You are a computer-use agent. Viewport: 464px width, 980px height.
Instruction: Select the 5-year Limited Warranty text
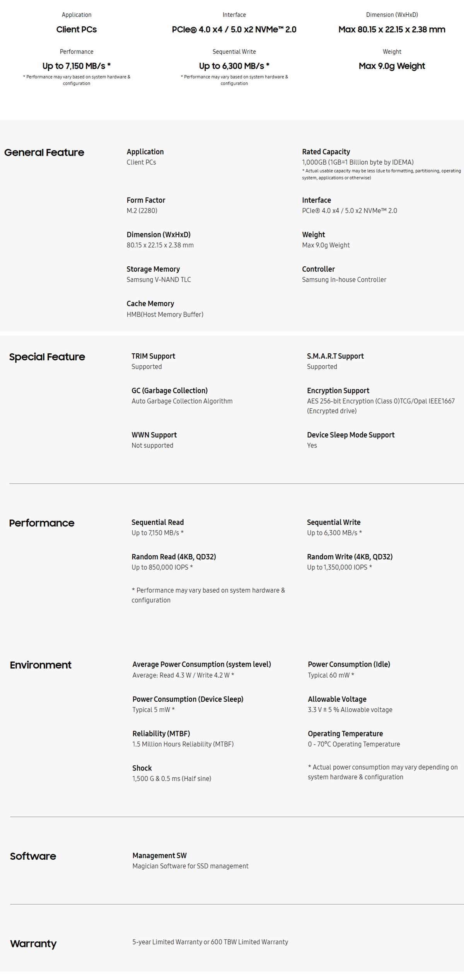(210, 942)
